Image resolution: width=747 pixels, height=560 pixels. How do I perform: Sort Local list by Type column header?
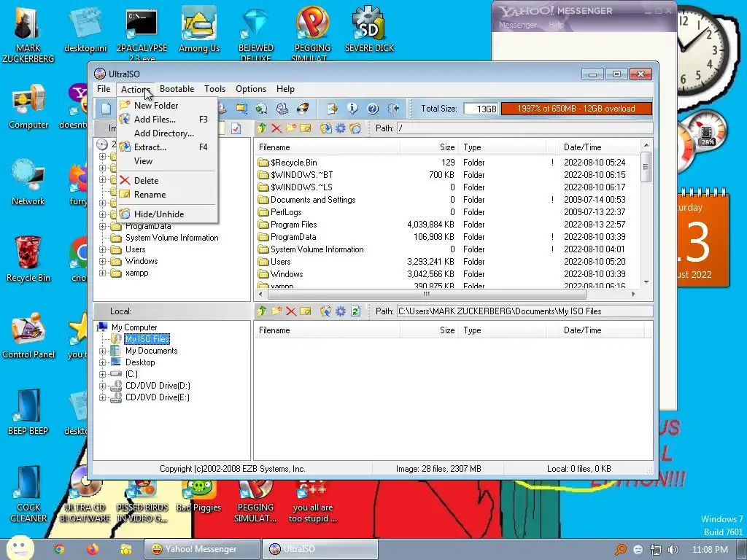click(502, 330)
